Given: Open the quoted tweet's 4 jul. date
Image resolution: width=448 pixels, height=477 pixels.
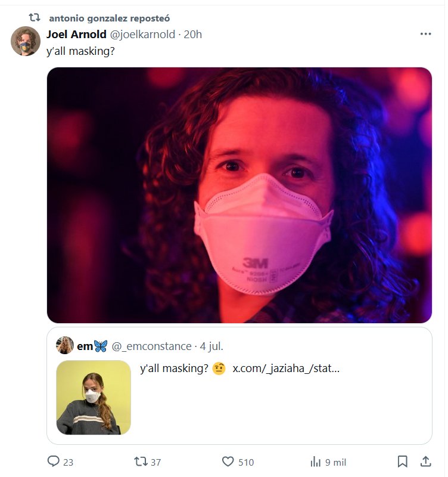Looking at the screenshot, I should [x=211, y=346].
